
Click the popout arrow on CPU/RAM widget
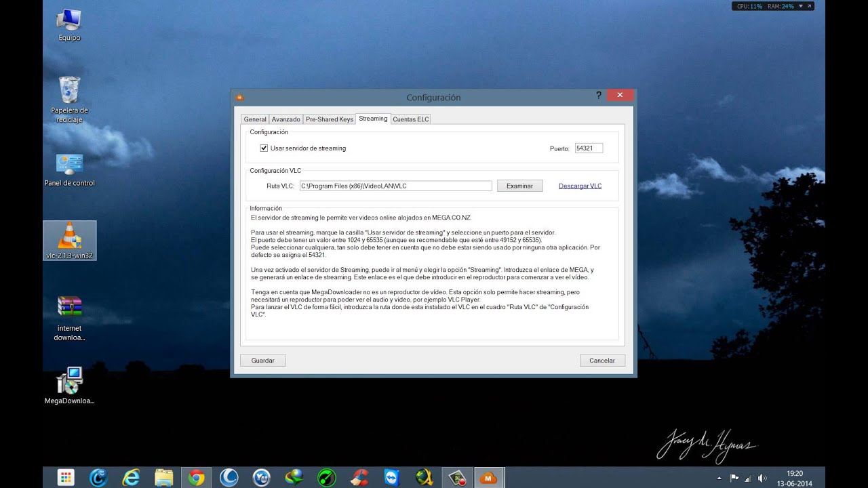coord(808,6)
